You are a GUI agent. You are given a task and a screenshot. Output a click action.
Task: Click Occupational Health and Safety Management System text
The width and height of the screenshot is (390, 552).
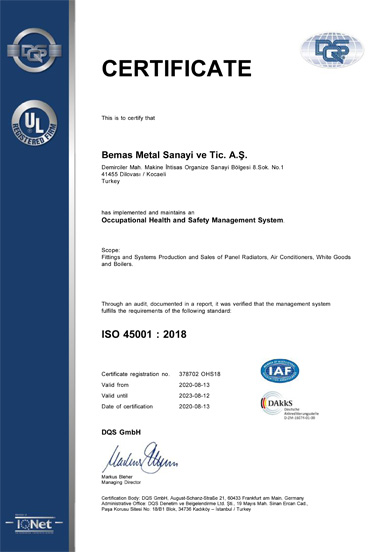pos(192,220)
